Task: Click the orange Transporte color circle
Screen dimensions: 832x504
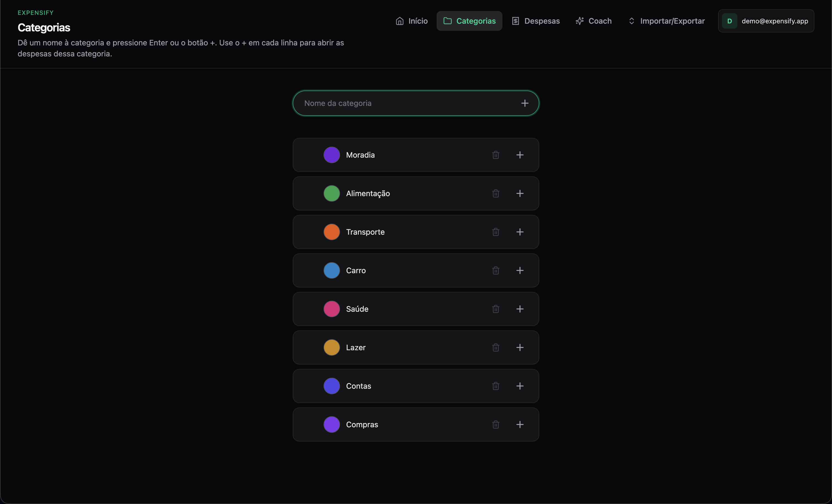Action: 332,232
